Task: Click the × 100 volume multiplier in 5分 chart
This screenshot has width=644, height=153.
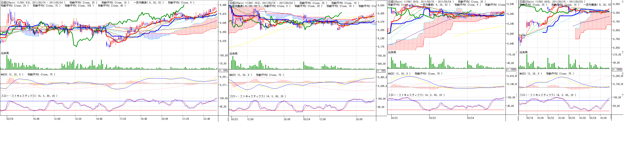Action: point(223,71)
